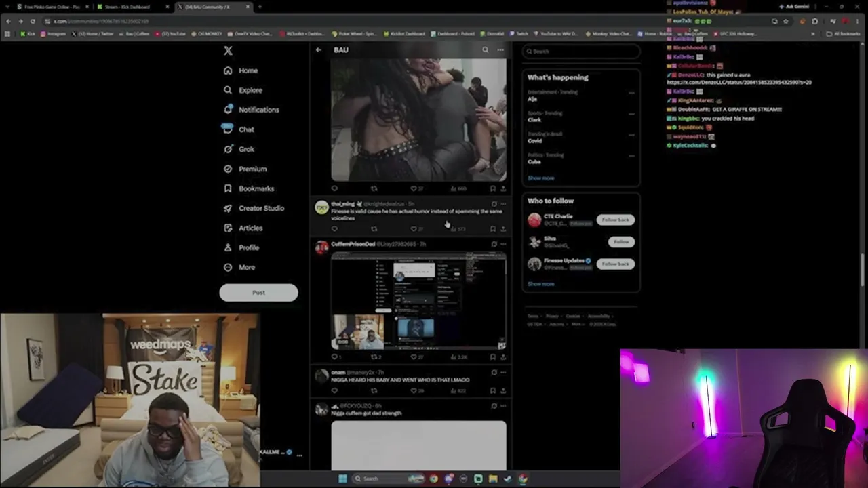Share the thai_ming post
The height and width of the screenshot is (488, 868).
point(502,229)
